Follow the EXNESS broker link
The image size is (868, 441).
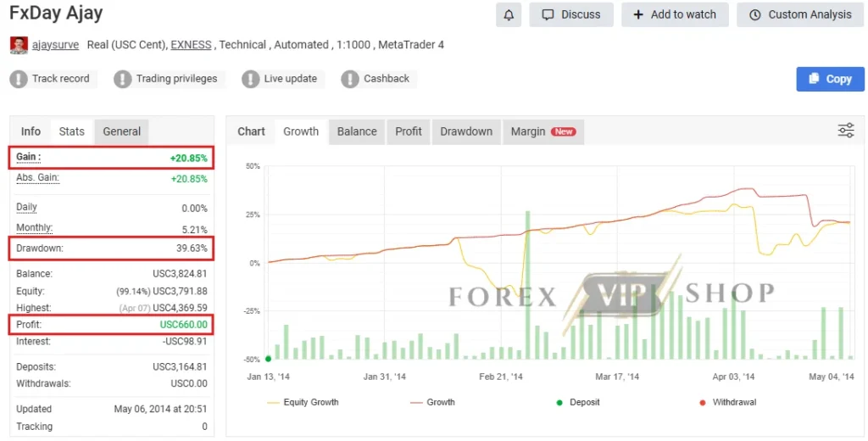pos(191,45)
